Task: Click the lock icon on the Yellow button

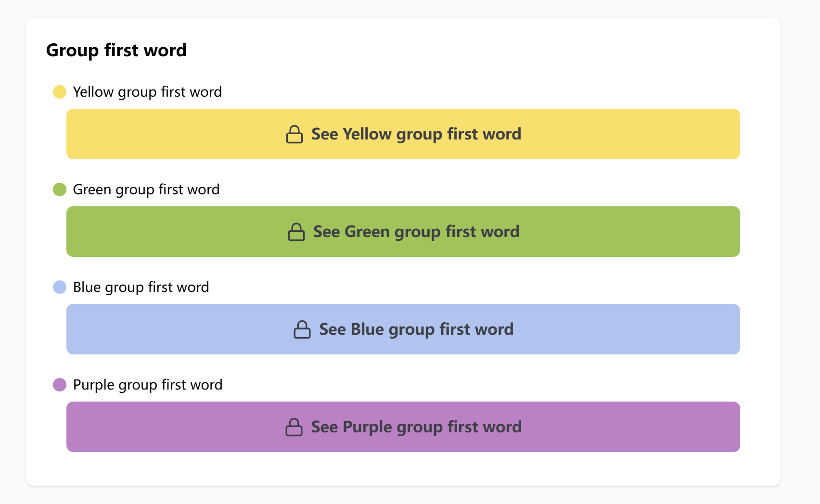Action: pos(294,134)
